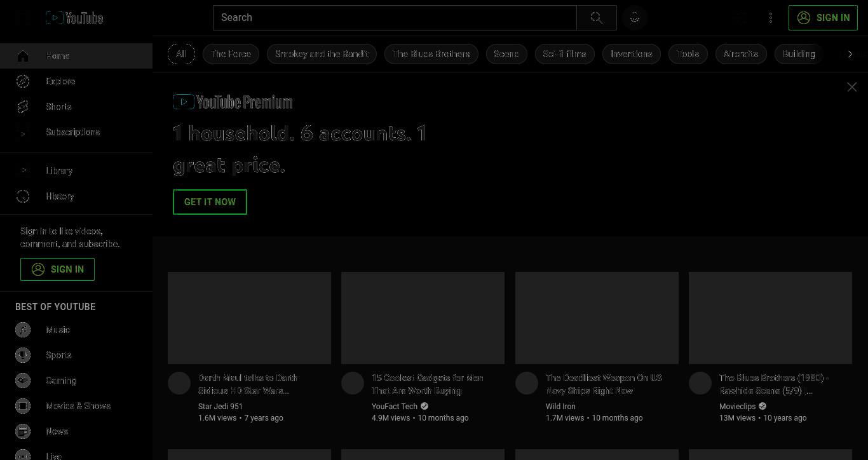Image resolution: width=868 pixels, height=460 pixels.
Task: Click the Subscriptions icon in the sidebar
Action: pyautogui.click(x=23, y=132)
